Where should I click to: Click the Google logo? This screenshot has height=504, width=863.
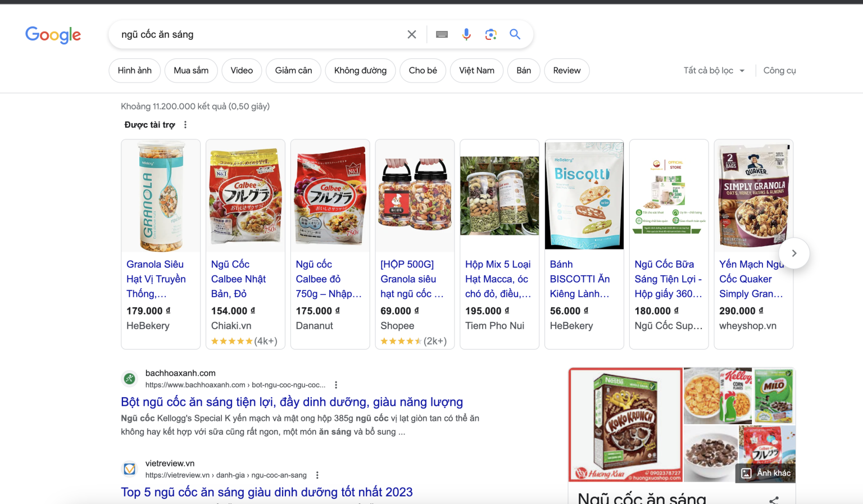[x=53, y=35]
